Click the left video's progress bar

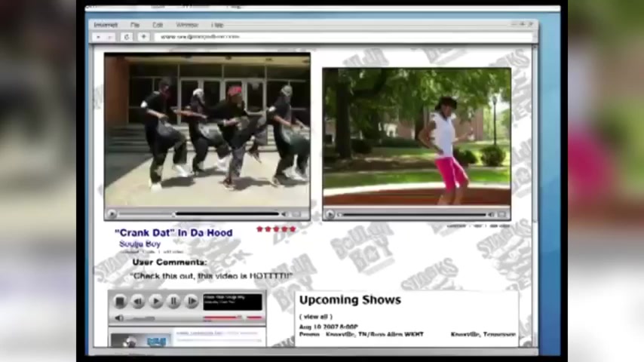click(199, 214)
